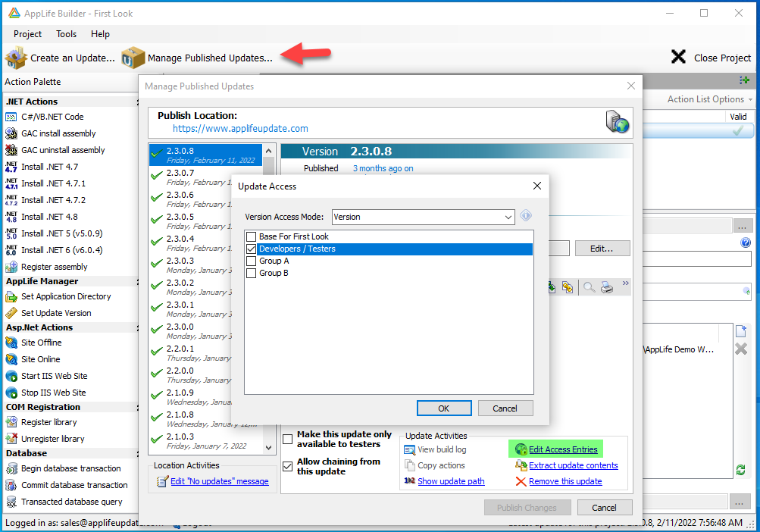Open the applifeupdate.com publish location link
This screenshot has height=532, width=760.
[240, 129]
